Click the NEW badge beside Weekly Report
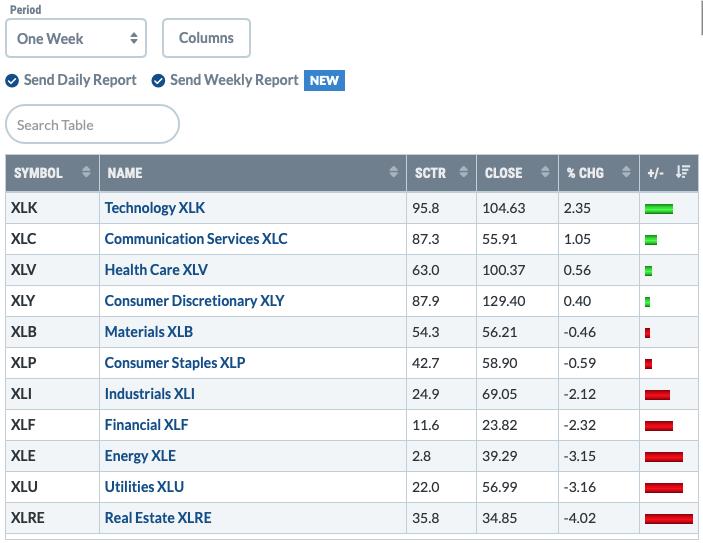703x543 pixels. pyautogui.click(x=324, y=81)
